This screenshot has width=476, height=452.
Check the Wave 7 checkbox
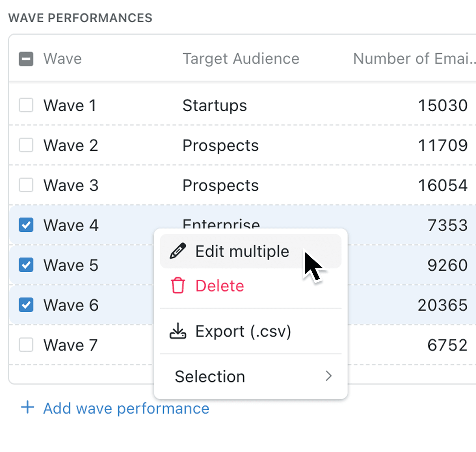point(26,345)
